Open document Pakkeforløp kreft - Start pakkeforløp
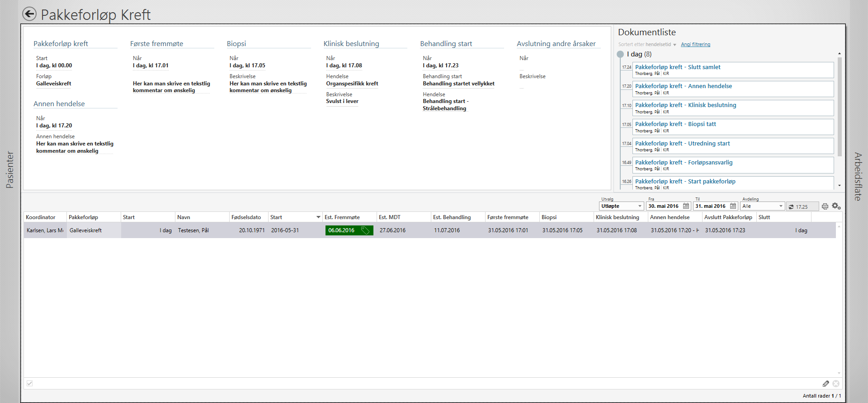The height and width of the screenshot is (403, 868). (x=733, y=183)
